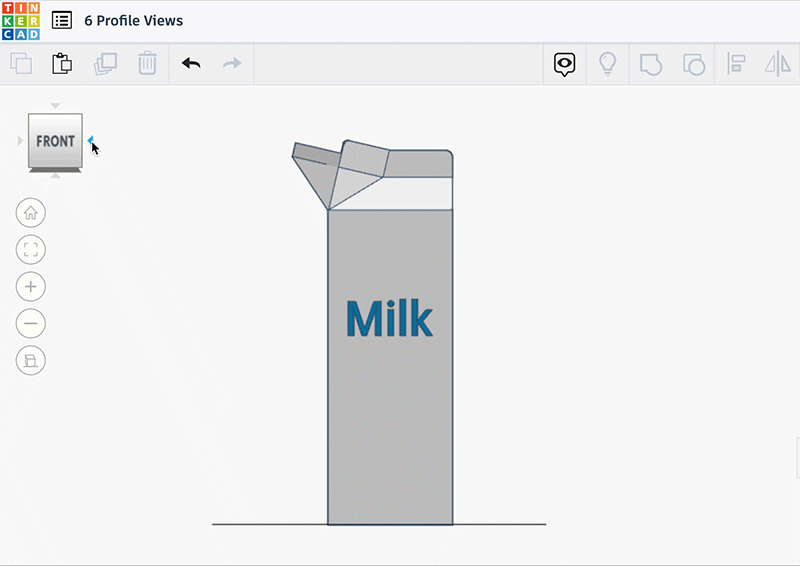Switch perspective with the orthographic view button
The width and height of the screenshot is (800, 566).
[x=31, y=360]
